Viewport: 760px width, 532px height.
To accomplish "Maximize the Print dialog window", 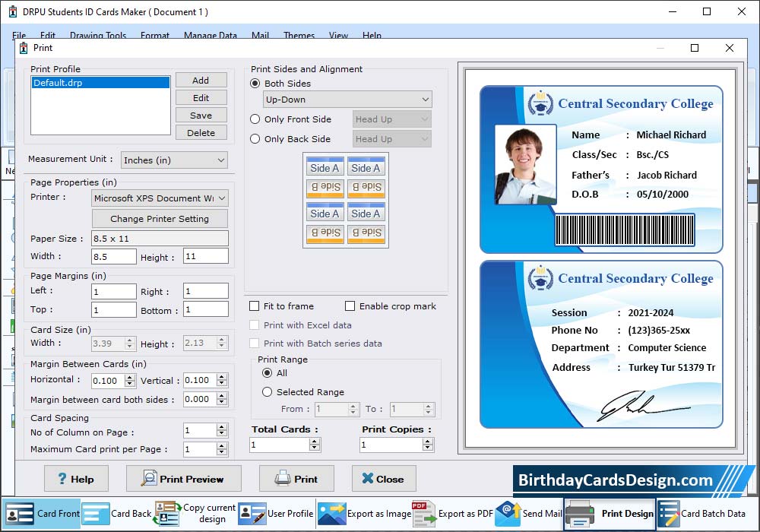I will coord(695,48).
